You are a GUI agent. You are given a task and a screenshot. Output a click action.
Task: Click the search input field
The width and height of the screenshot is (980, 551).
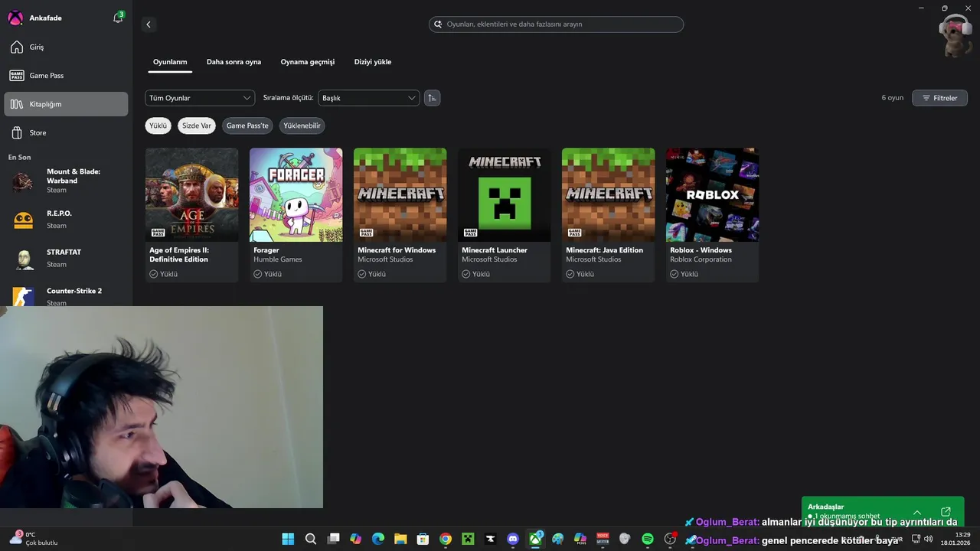556,24
